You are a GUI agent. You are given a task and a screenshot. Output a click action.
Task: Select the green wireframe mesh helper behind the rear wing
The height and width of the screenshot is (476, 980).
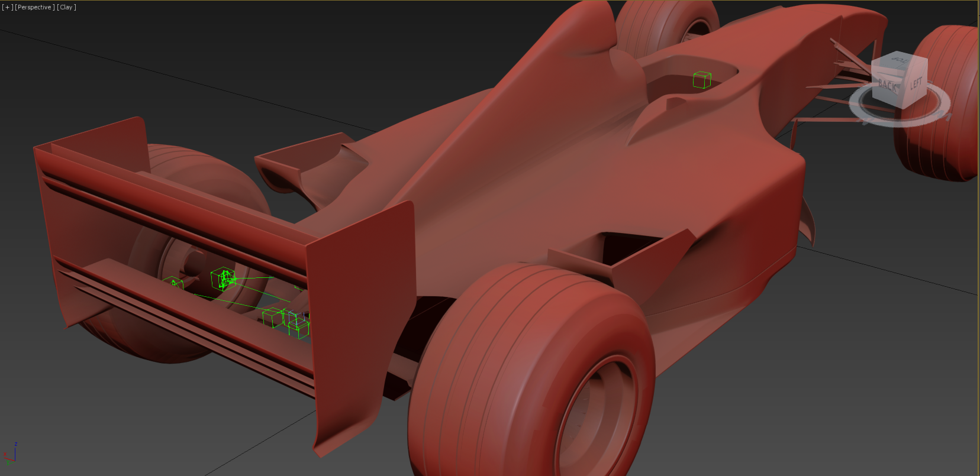pos(223,279)
